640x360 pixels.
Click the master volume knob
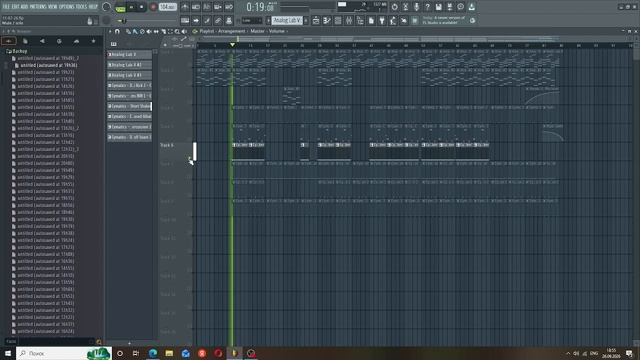click(x=107, y=7)
